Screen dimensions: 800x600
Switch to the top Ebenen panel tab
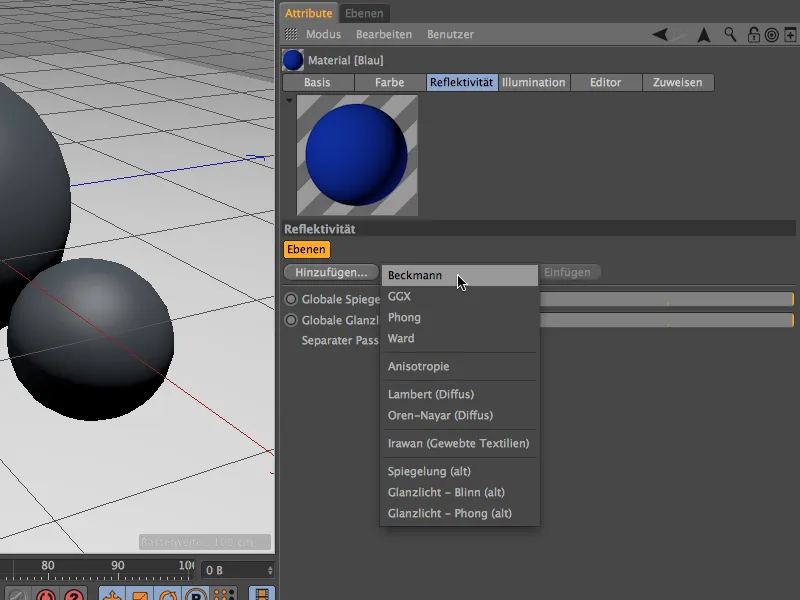[364, 13]
